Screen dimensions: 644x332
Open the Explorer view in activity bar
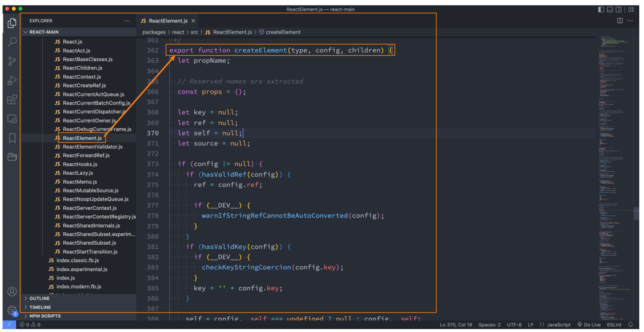tap(12, 23)
